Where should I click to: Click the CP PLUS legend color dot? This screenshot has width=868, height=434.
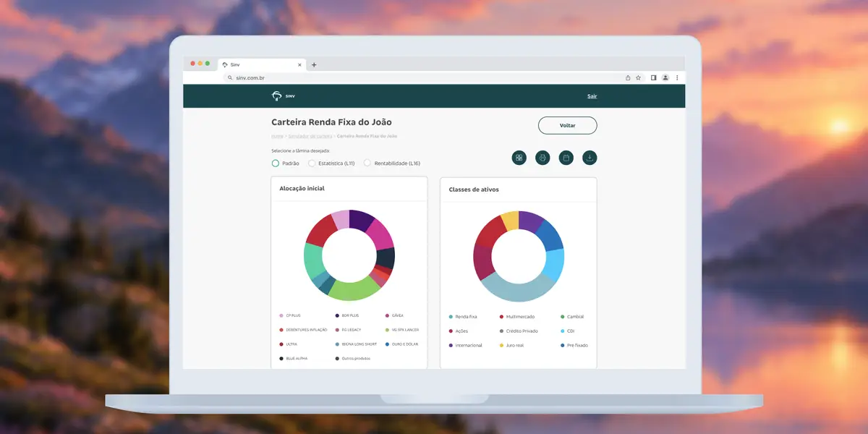click(x=281, y=315)
